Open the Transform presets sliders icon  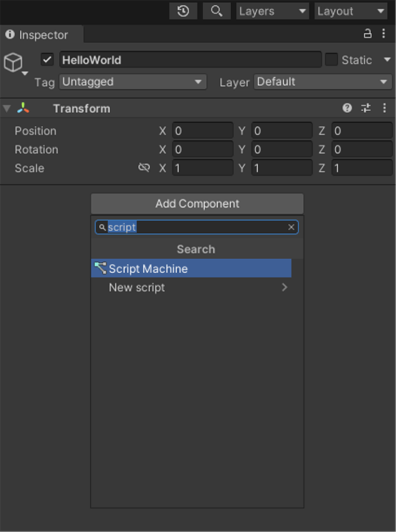[366, 108]
